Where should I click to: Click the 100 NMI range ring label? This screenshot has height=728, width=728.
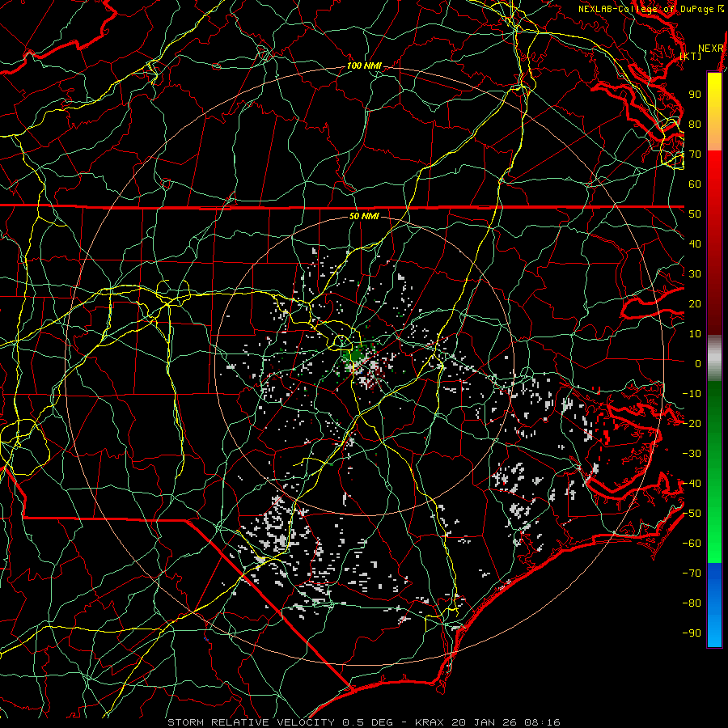[364, 66]
